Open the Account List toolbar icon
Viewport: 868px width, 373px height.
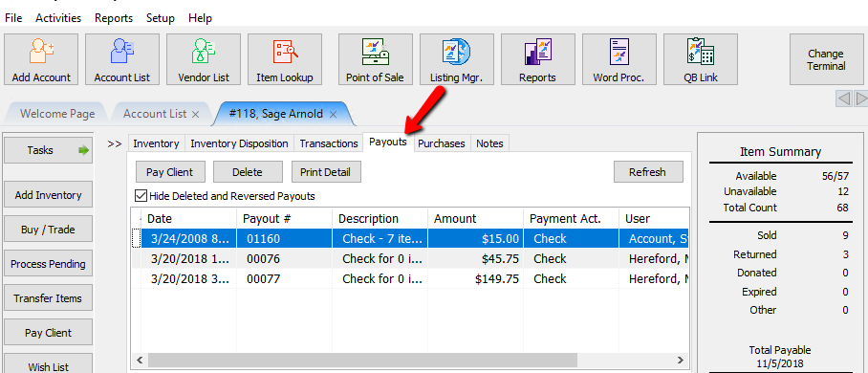[x=121, y=59]
